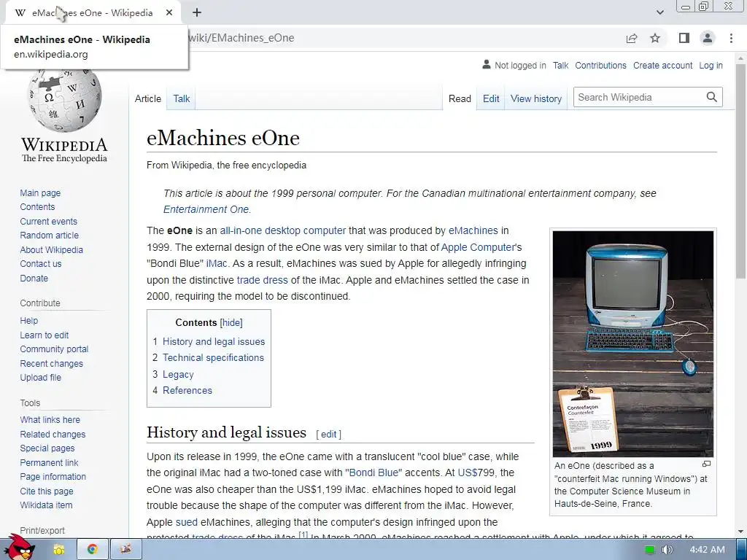
Task: Follow the eMachines link in intro
Action: 473,230
